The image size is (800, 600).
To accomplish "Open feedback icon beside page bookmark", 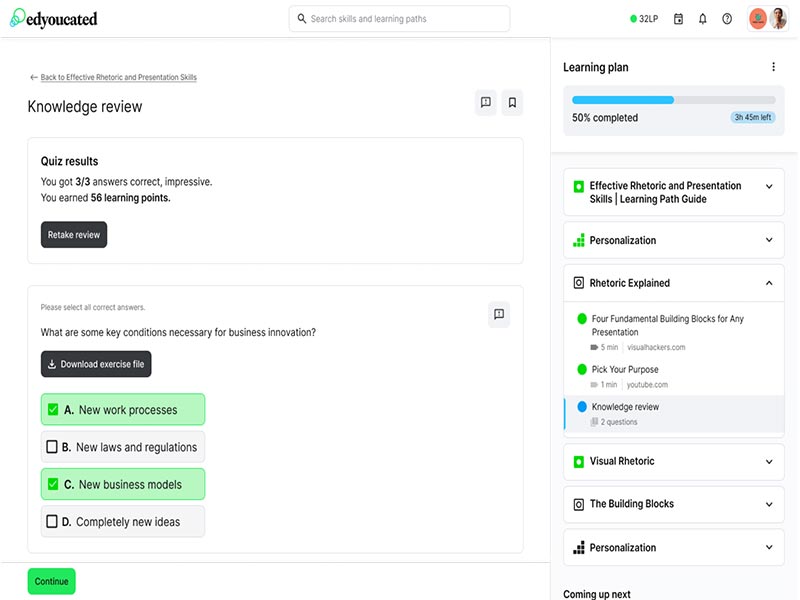I will [x=485, y=102].
